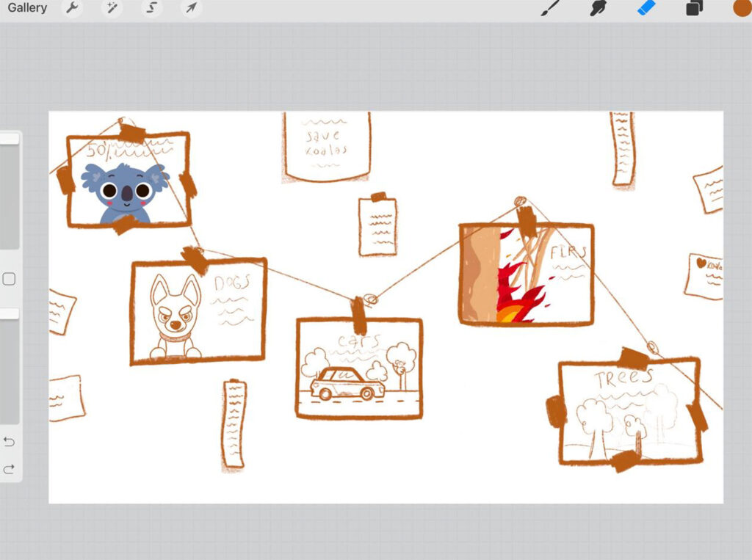This screenshot has height=560, width=752.
Task: Open the Gallery
Action: pos(27,8)
